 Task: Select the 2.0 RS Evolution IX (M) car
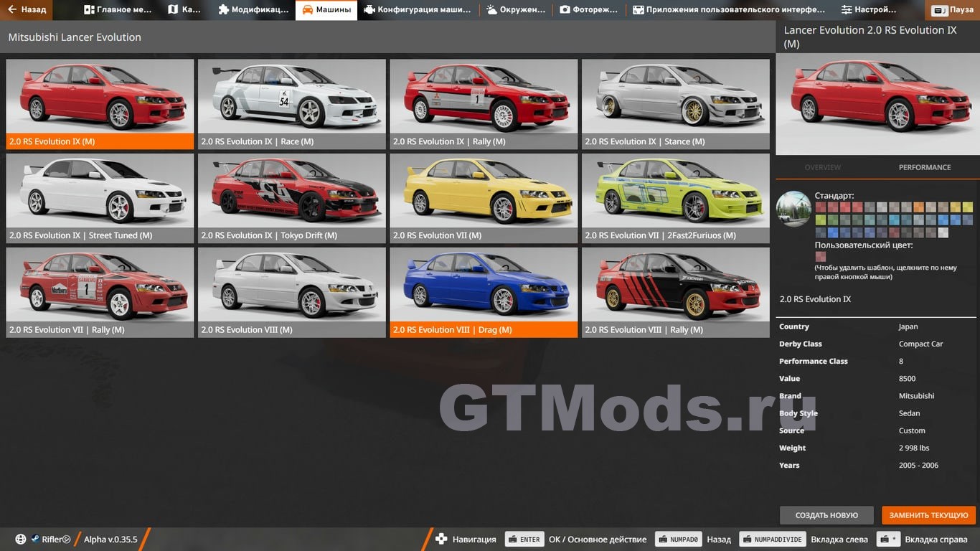coord(100,104)
